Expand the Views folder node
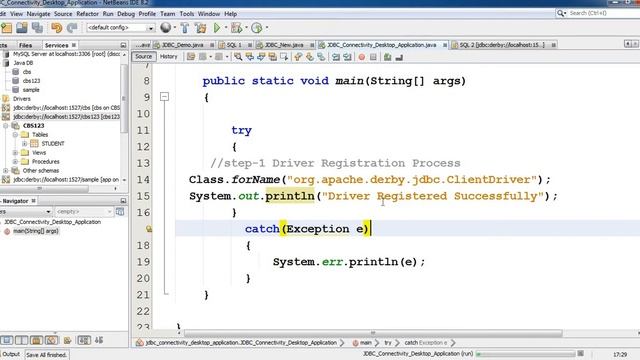640x360 pixels. [15, 153]
